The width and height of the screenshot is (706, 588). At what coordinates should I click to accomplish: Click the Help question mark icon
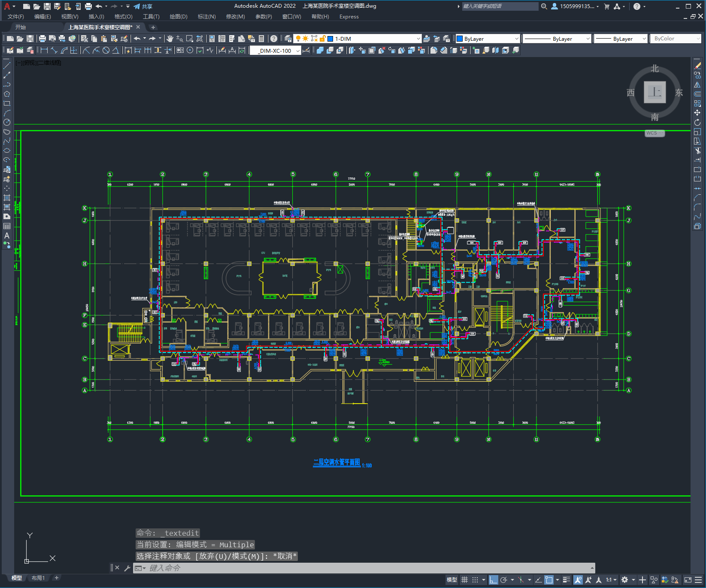274,39
